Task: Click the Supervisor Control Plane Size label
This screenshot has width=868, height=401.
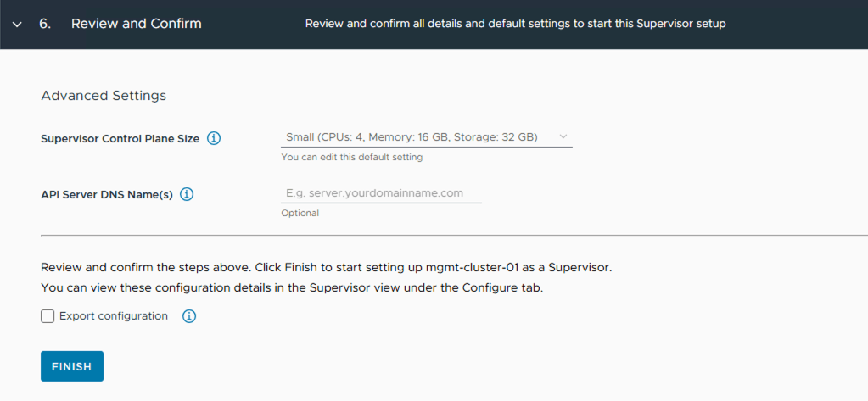Action: [x=120, y=138]
